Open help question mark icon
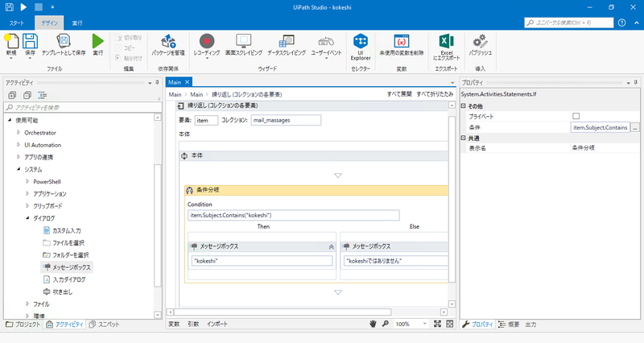 (621, 23)
